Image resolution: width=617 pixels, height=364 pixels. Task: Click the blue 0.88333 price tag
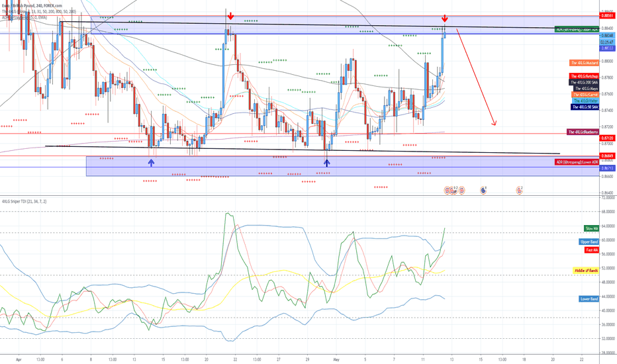pos(608,48)
